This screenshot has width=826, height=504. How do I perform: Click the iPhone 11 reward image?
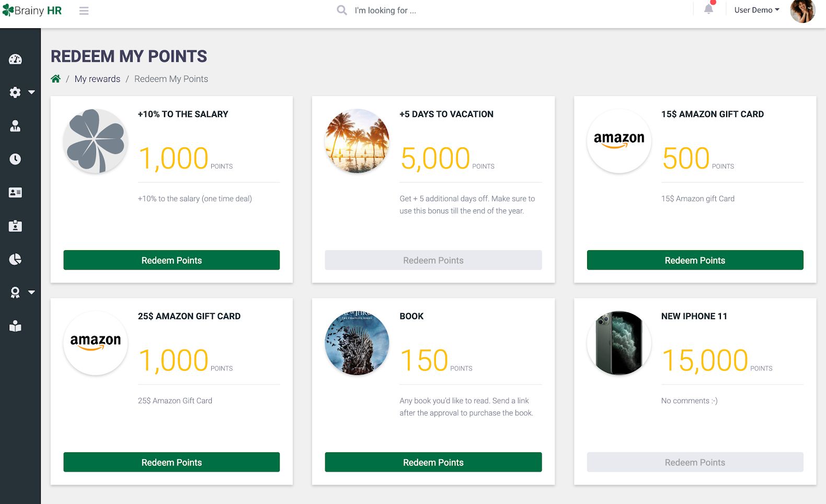[x=619, y=343]
